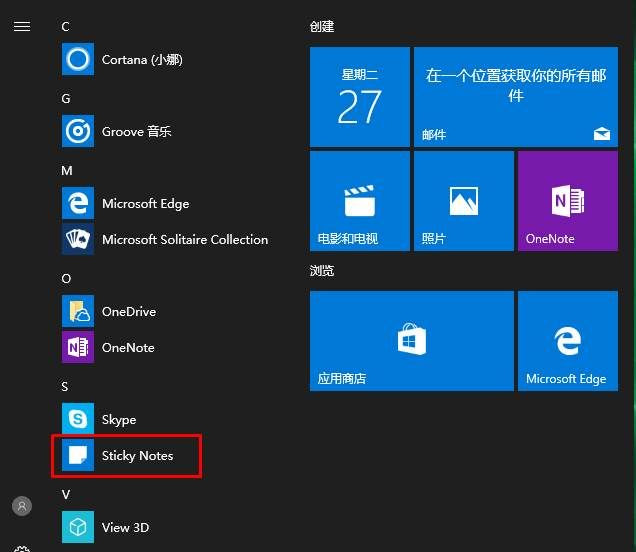Open Sticky Notes app
Screen dimensions: 636x552
pyautogui.click(x=136, y=456)
